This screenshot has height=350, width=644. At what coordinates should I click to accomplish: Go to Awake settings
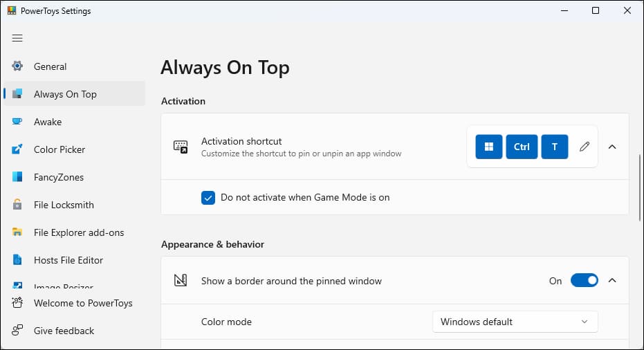point(74,122)
